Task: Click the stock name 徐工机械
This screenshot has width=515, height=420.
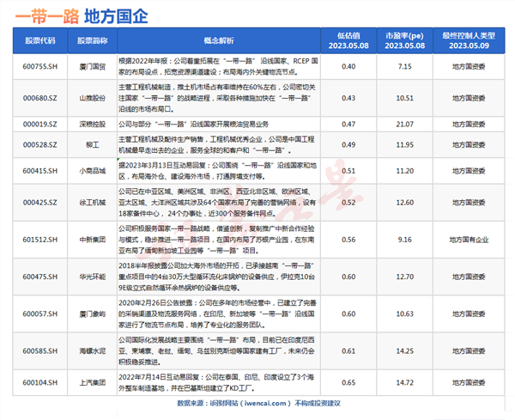Action: point(93,203)
